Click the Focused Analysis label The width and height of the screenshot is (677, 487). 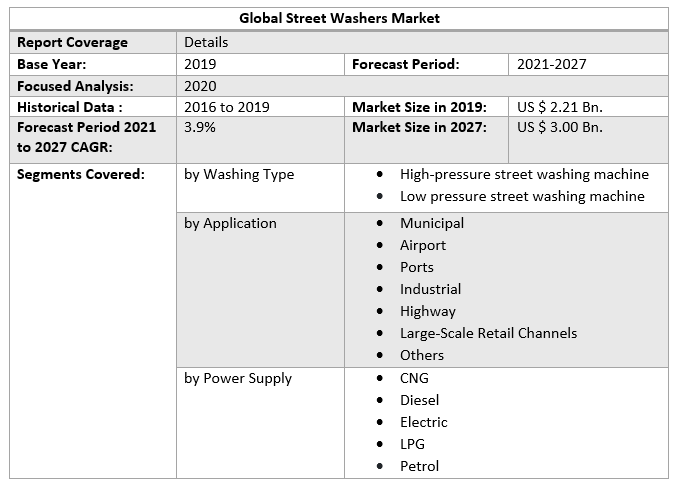[76, 86]
